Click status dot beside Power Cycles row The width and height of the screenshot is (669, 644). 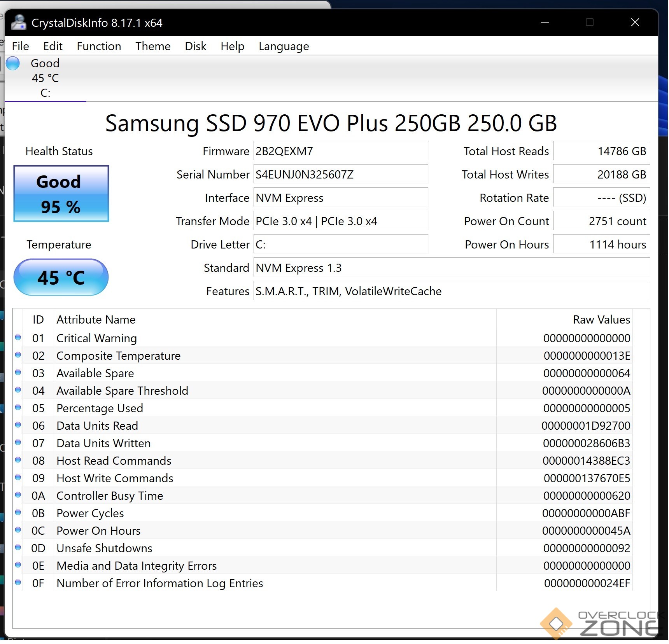pyautogui.click(x=18, y=513)
